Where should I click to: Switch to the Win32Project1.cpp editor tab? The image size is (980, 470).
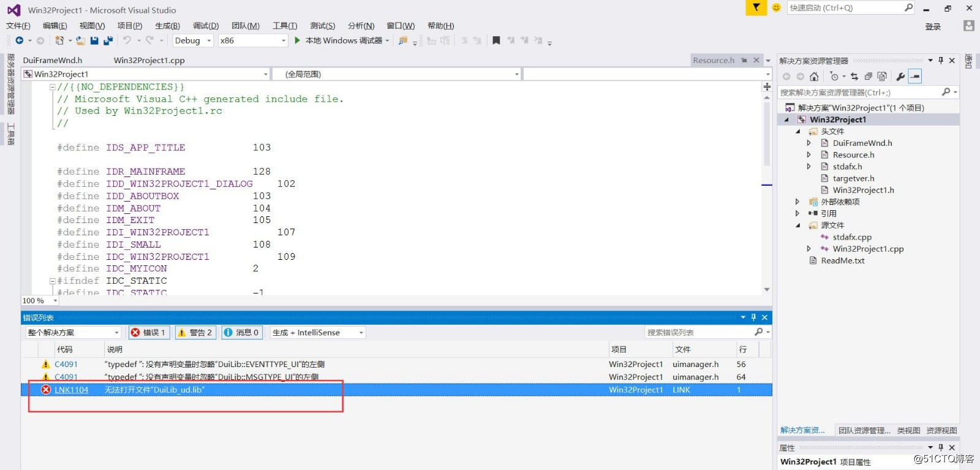(149, 60)
